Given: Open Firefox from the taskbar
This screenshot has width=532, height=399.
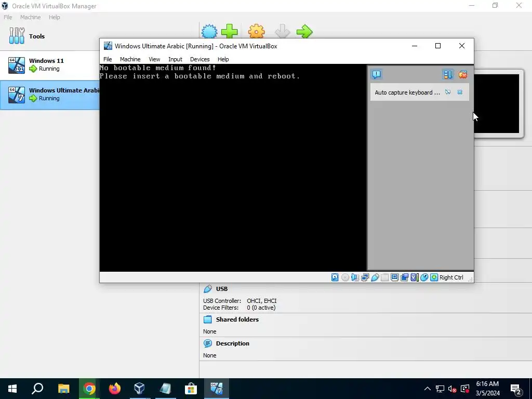Looking at the screenshot, I should (x=115, y=389).
